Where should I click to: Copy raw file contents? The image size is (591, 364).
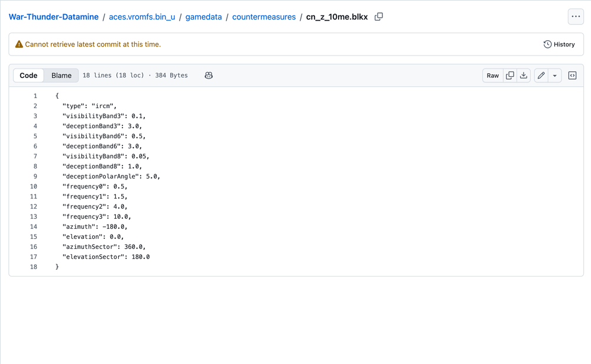tap(510, 76)
